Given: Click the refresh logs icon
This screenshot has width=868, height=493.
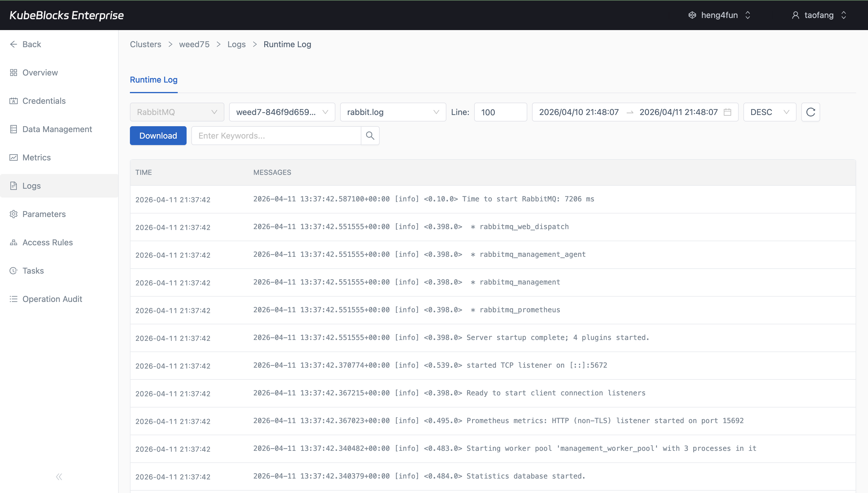Looking at the screenshot, I should click(x=810, y=112).
